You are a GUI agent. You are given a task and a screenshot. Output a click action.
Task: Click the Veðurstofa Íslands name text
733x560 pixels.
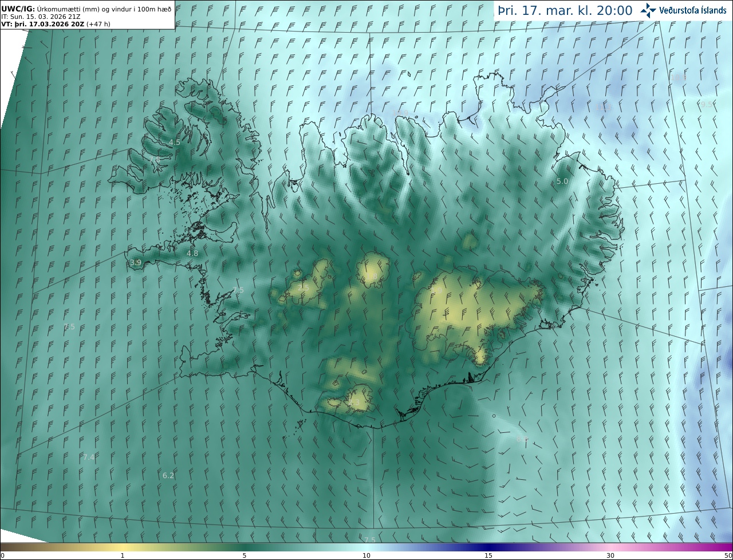pyautogui.click(x=693, y=10)
